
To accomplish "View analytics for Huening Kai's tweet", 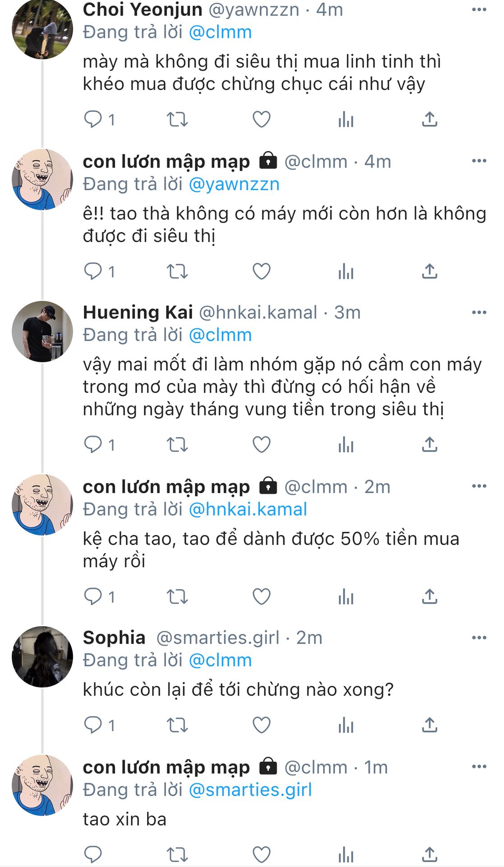I will click(x=346, y=445).
